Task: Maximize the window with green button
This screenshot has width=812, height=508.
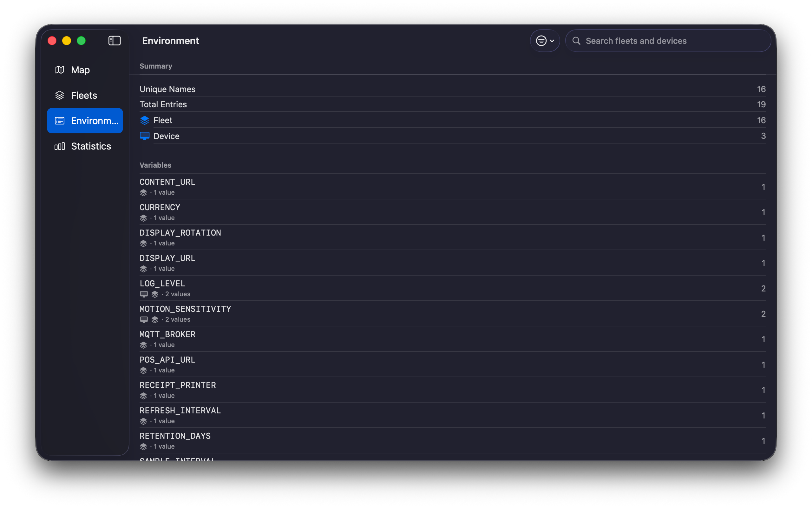Action: [x=81, y=41]
